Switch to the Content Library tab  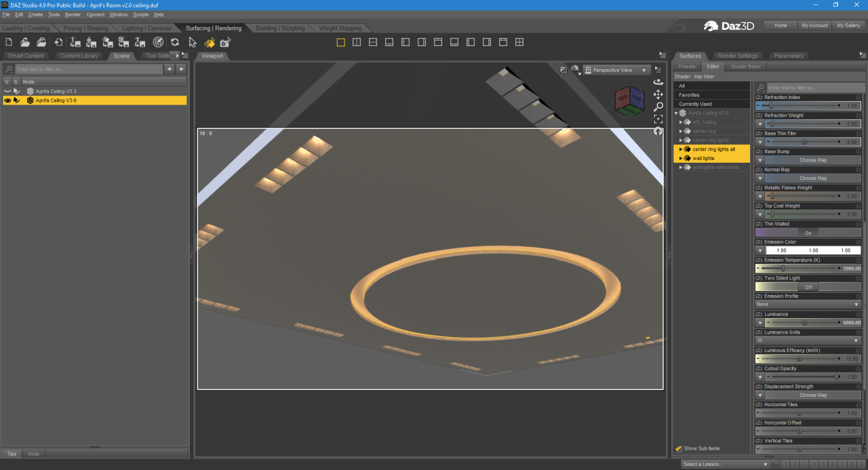[79, 56]
